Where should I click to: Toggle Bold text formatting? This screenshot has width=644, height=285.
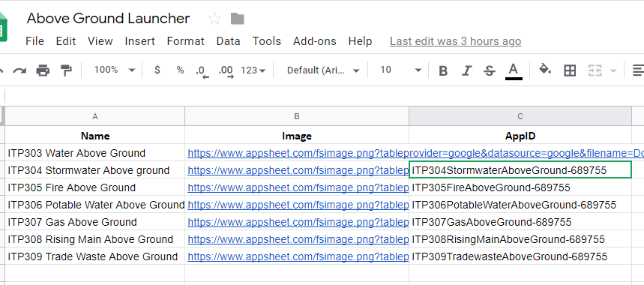[x=443, y=70]
